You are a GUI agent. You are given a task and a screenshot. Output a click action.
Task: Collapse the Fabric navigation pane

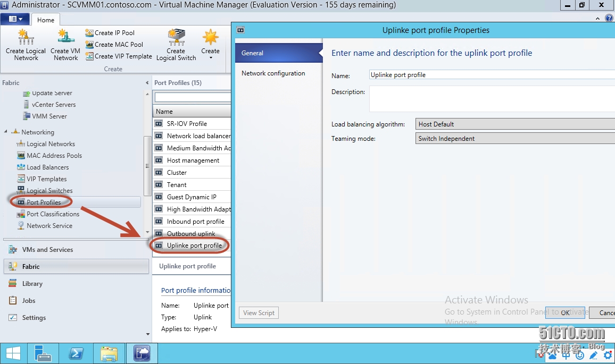(147, 83)
